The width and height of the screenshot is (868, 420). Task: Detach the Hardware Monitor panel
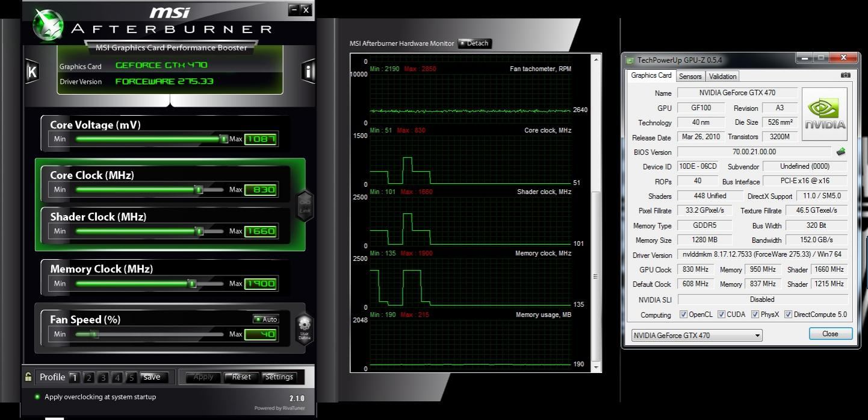(x=475, y=43)
